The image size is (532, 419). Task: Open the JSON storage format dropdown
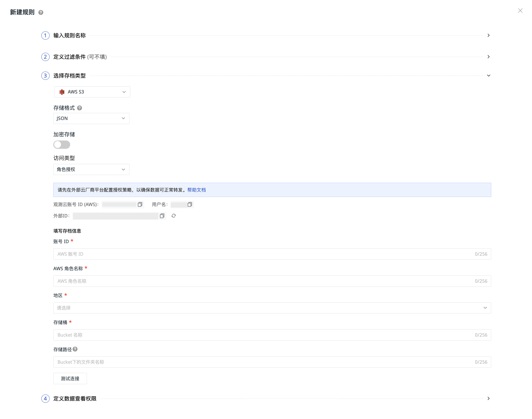click(x=91, y=119)
